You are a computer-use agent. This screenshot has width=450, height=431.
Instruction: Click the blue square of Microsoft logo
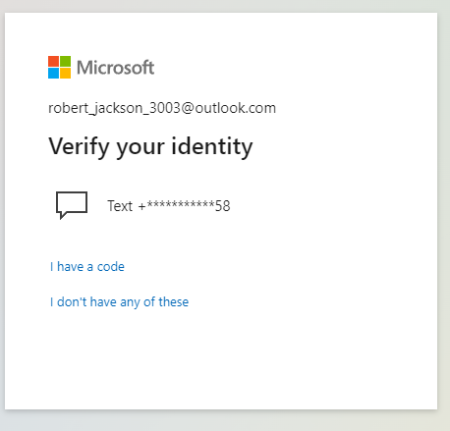pos(53,73)
